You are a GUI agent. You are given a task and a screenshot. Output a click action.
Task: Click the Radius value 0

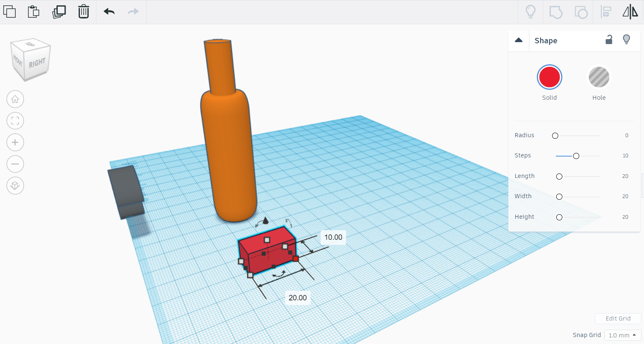(627, 136)
